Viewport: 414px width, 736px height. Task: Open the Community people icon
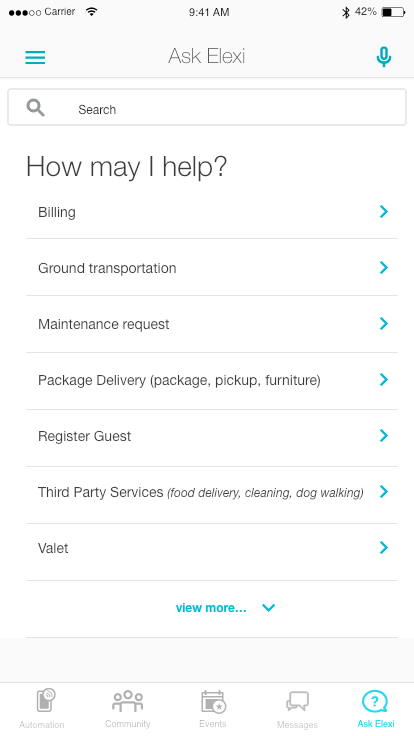tap(128, 701)
